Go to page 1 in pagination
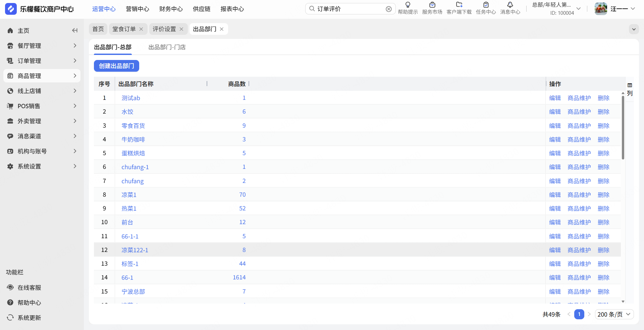 (579, 314)
